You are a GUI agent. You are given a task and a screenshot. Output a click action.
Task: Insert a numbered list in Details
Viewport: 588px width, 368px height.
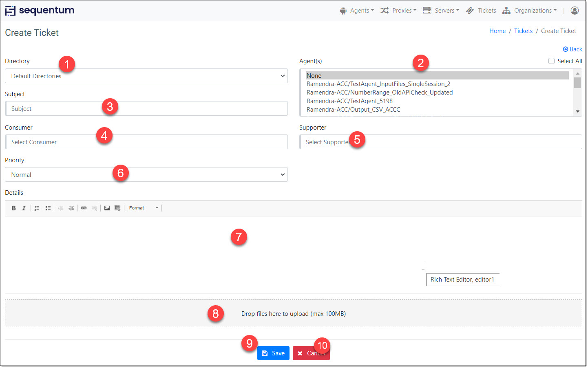37,208
